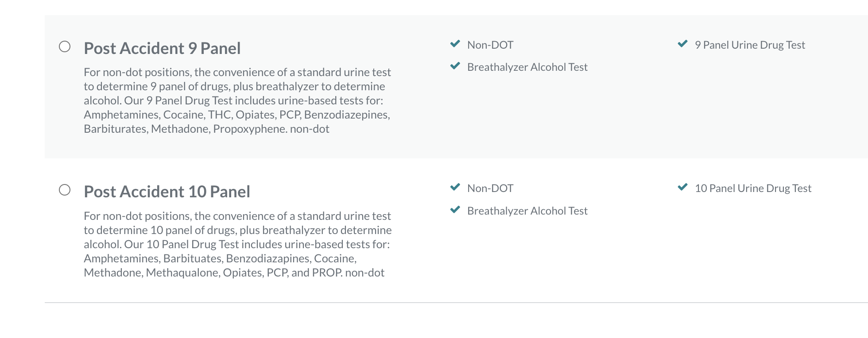Click the 10 Panel description mentioning Methaqualone
The image size is (868, 338).
[x=238, y=244]
